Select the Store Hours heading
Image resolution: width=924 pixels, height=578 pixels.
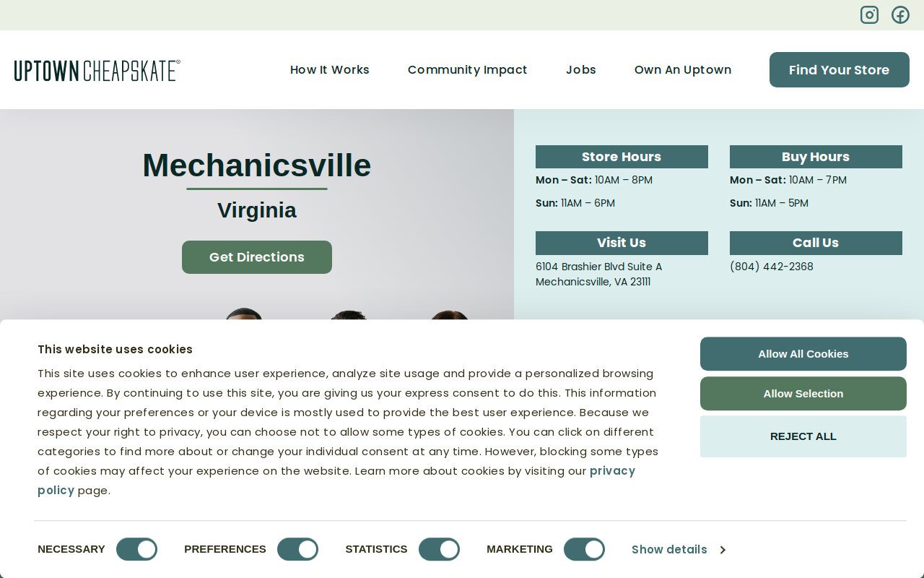click(x=622, y=157)
